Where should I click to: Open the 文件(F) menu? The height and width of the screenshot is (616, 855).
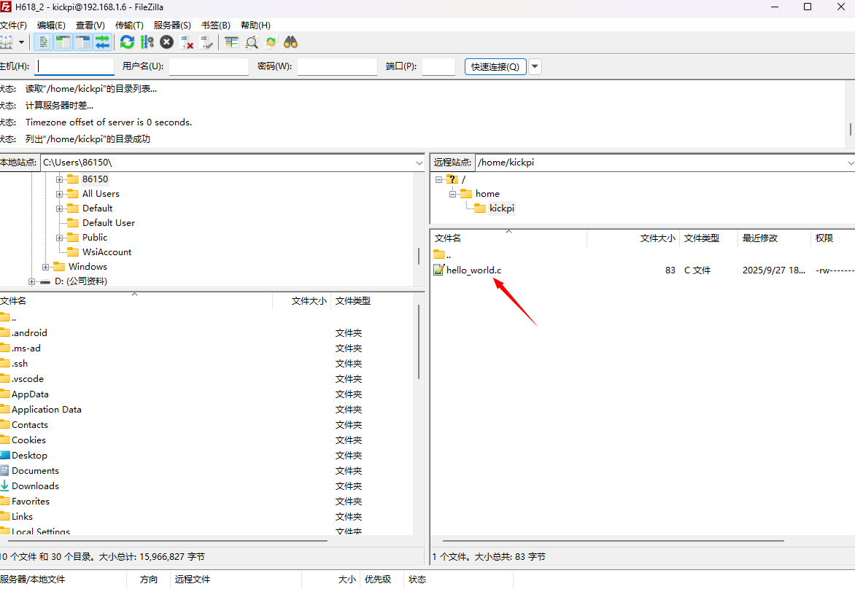pos(13,25)
